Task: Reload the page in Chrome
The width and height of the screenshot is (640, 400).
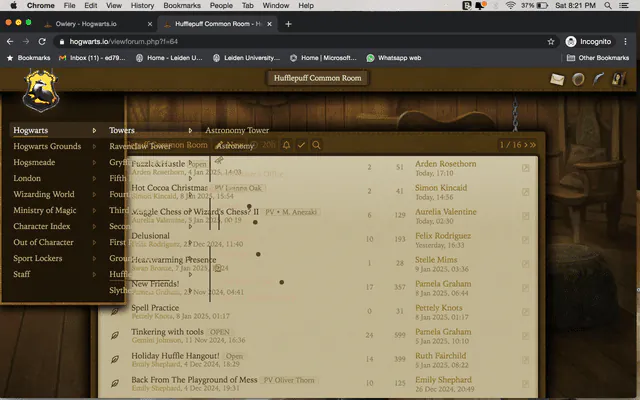Action: (42, 42)
